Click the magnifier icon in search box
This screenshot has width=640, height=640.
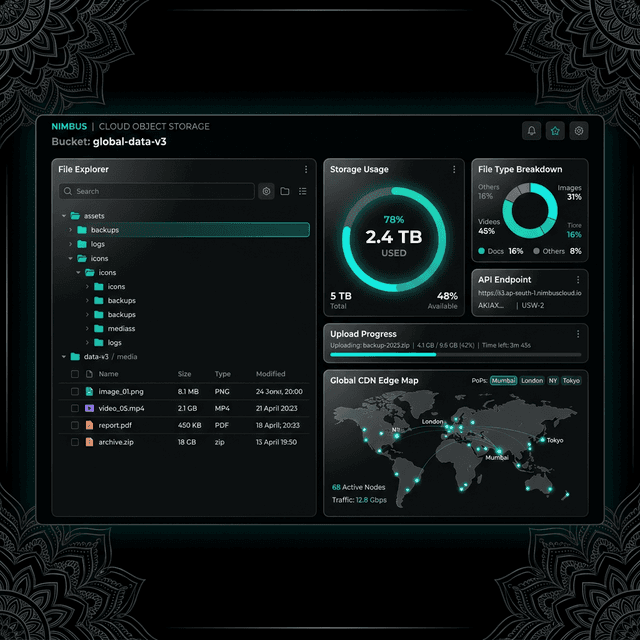click(68, 191)
